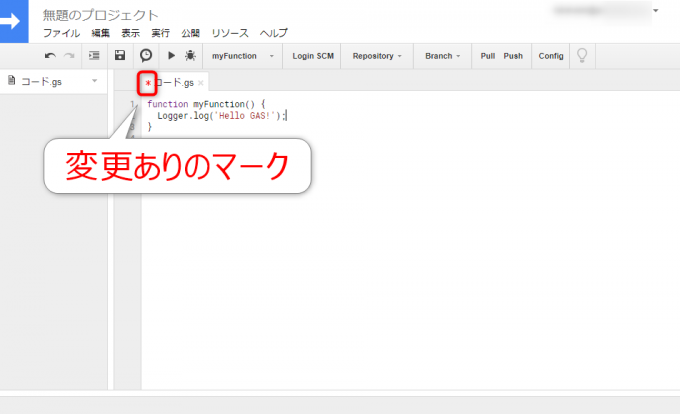Open the リソース menu
The height and width of the screenshot is (414, 680).
(x=230, y=33)
